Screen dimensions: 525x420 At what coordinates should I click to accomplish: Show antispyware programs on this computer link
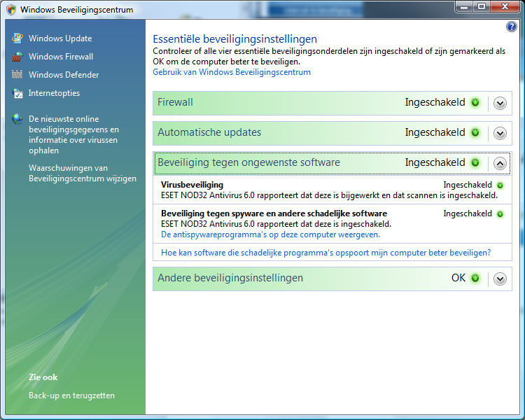tap(270, 234)
